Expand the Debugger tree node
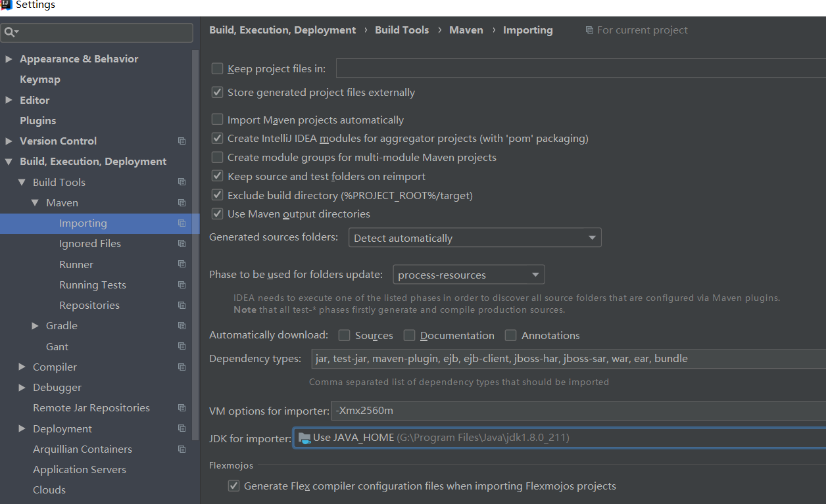The height and width of the screenshot is (504, 826). click(x=22, y=388)
